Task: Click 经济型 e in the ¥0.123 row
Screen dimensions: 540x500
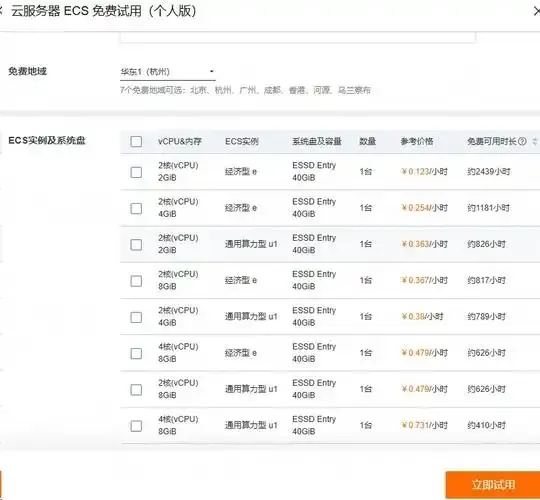Action: [241, 171]
